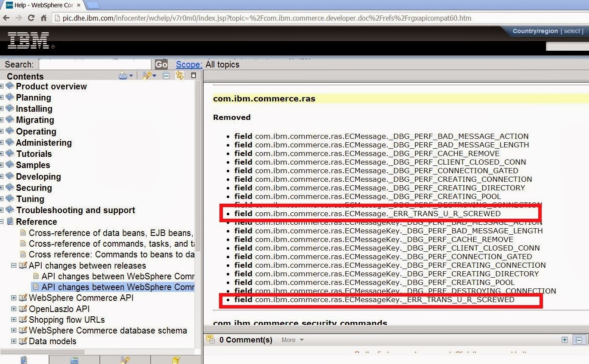Click the open-book icon beside Reference
Screen dimensions: 589x364
tap(10, 221)
